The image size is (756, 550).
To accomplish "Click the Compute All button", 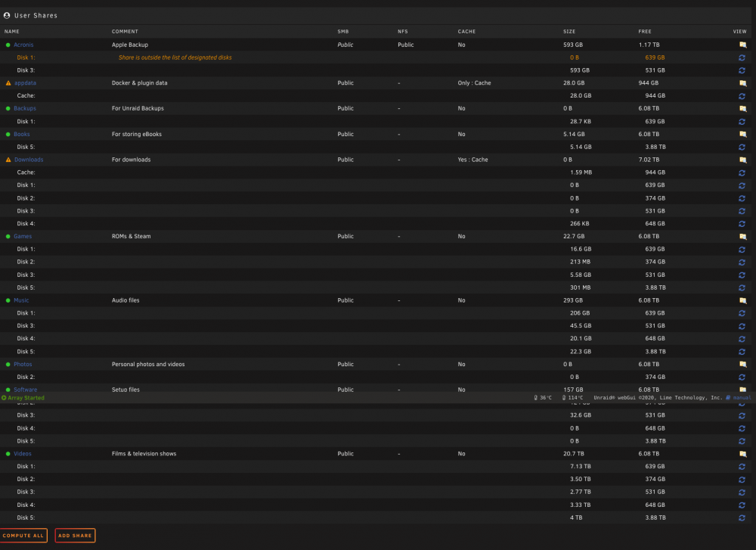I will point(23,536).
